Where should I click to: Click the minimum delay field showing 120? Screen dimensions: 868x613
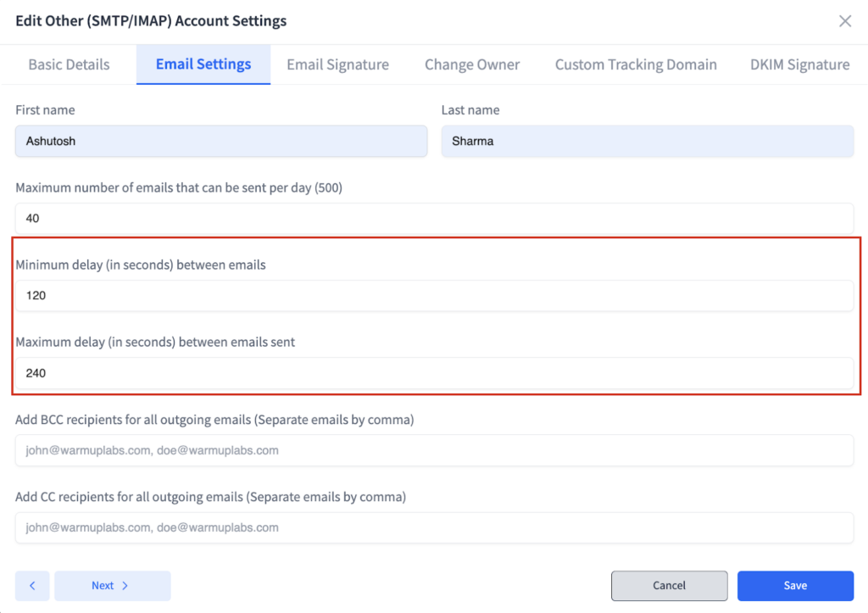(434, 295)
